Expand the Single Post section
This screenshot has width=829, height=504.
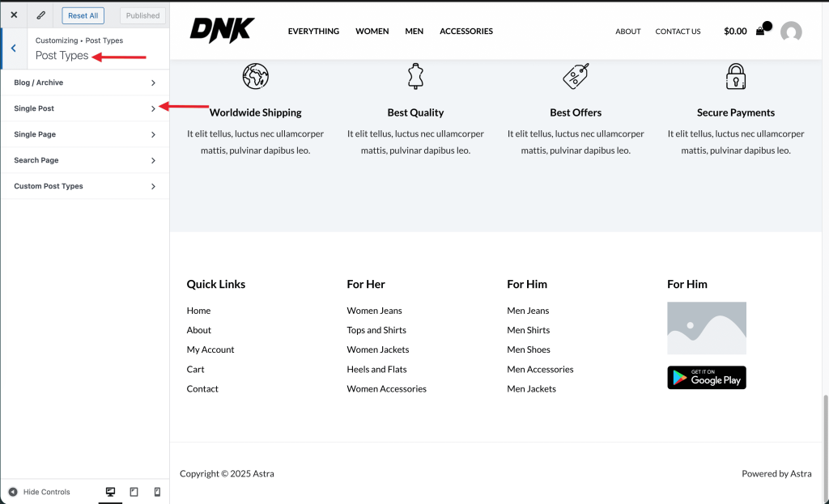pyautogui.click(x=84, y=108)
